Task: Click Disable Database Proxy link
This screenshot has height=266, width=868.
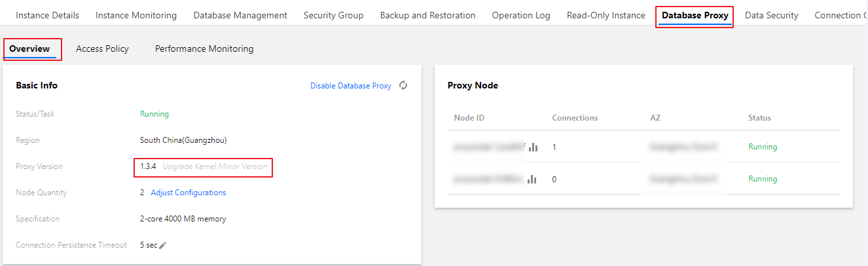Action: [x=351, y=86]
